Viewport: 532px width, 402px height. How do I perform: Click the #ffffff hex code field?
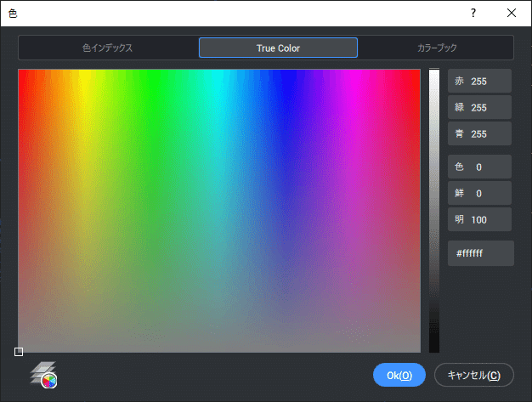pyautogui.click(x=481, y=253)
